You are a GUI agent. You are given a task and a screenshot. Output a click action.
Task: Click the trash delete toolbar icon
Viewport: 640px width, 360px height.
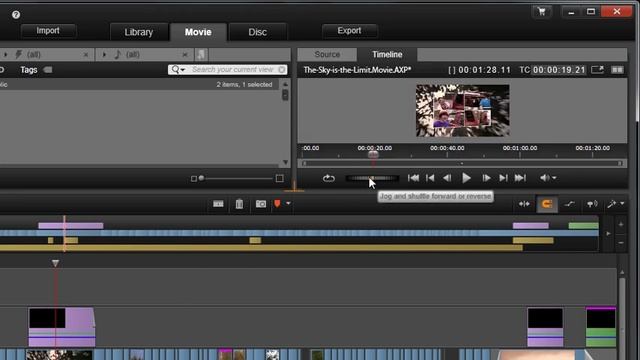239,204
